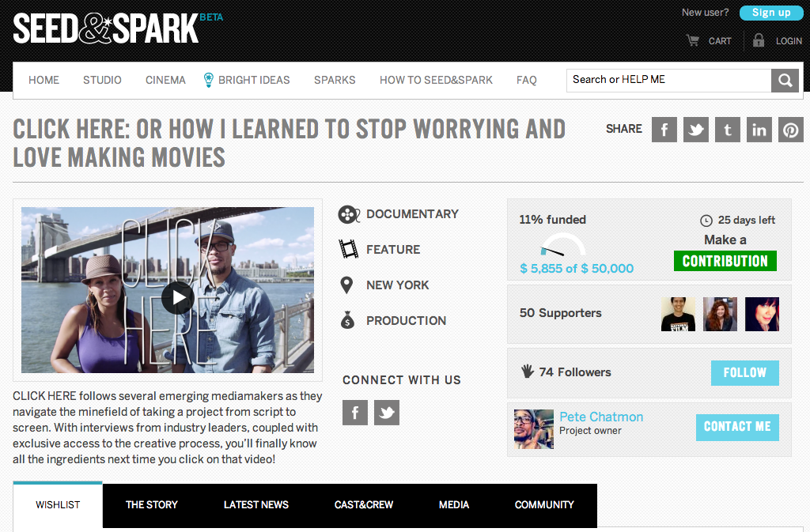This screenshot has height=532, width=810.
Task: Click the Contact Me button
Action: tap(737, 427)
